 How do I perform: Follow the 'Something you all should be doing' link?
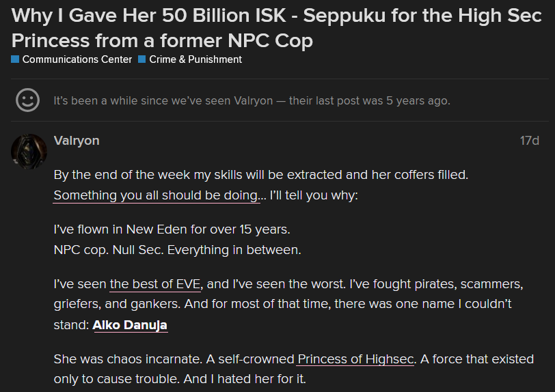[157, 195]
